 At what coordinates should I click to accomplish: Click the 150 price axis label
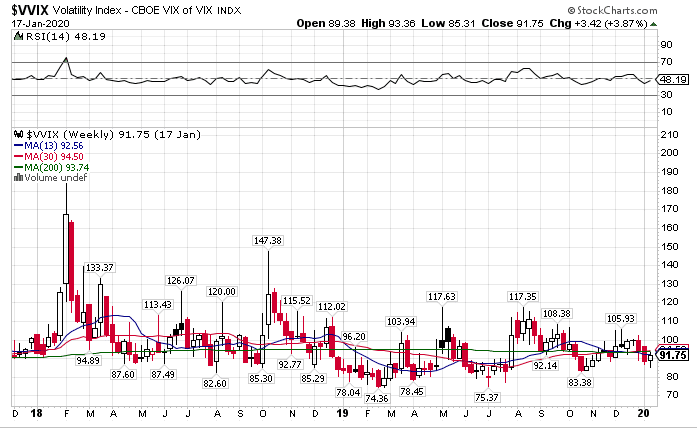tap(670, 246)
